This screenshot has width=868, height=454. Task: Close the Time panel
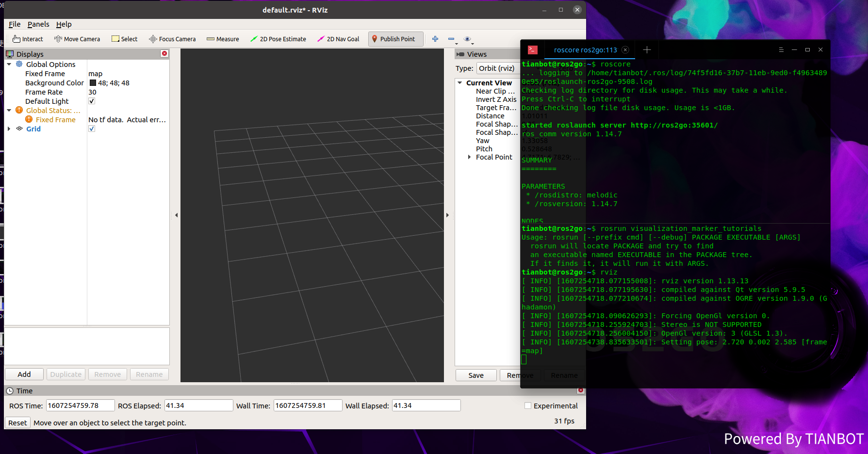click(581, 390)
